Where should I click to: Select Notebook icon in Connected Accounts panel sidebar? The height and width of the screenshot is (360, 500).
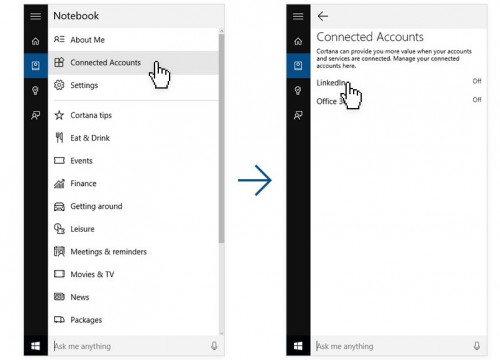(298, 65)
